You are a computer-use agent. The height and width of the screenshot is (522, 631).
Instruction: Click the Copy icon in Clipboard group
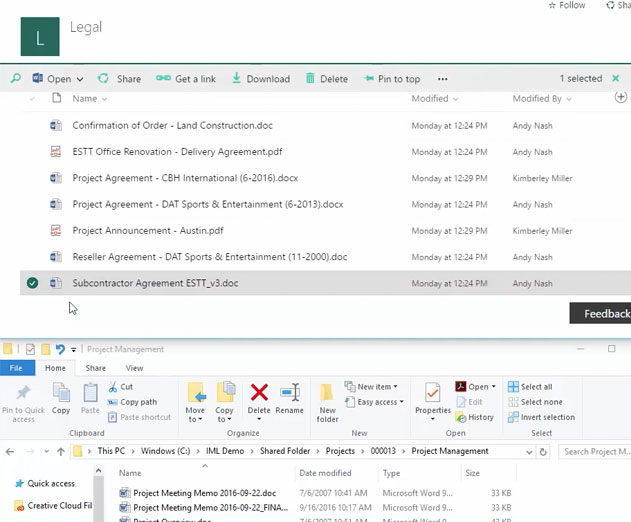click(61, 392)
